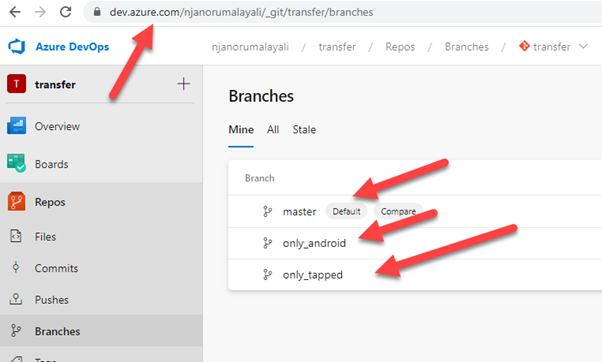602x362 pixels.
Task: Click the padlock site info icon
Action: pos(97,12)
